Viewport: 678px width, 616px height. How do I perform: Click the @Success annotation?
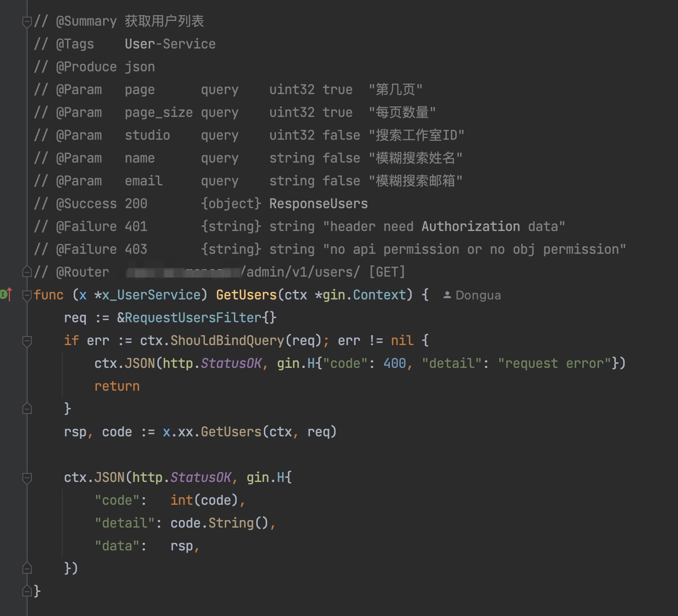point(87,203)
